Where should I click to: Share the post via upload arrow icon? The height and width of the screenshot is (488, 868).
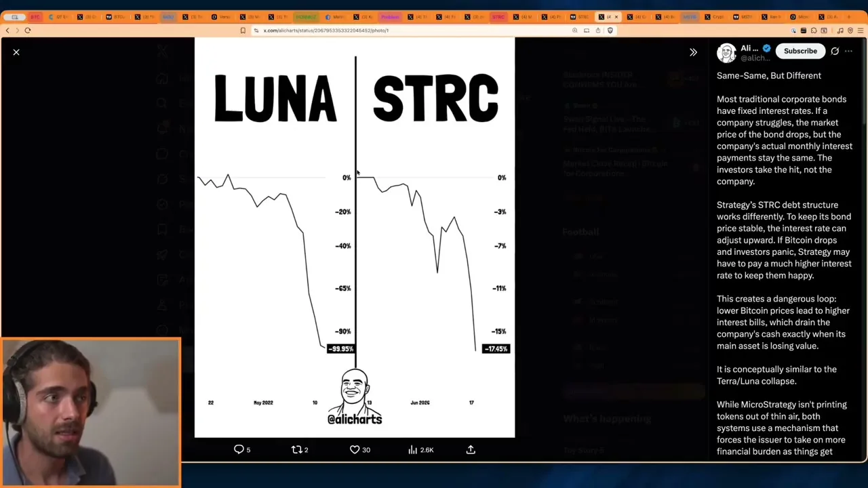[x=471, y=449]
